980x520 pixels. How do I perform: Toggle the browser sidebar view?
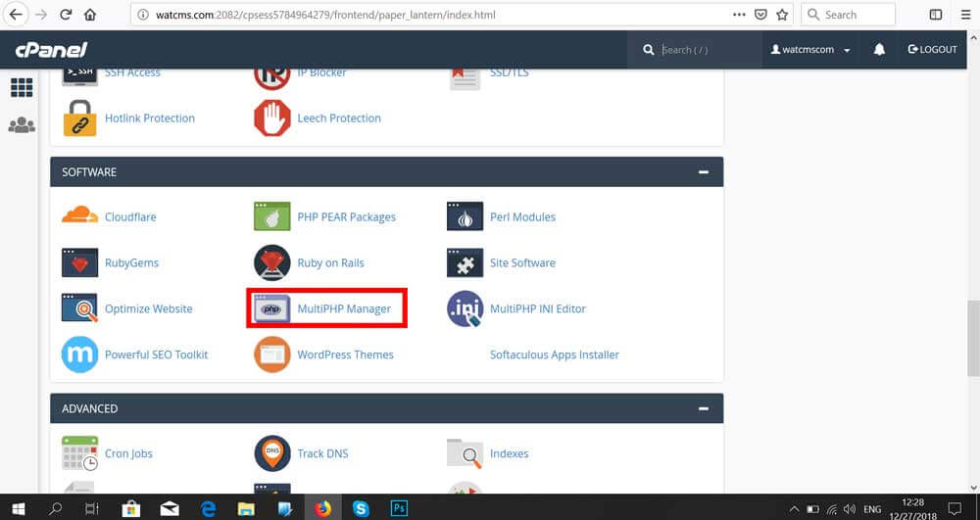pos(936,15)
